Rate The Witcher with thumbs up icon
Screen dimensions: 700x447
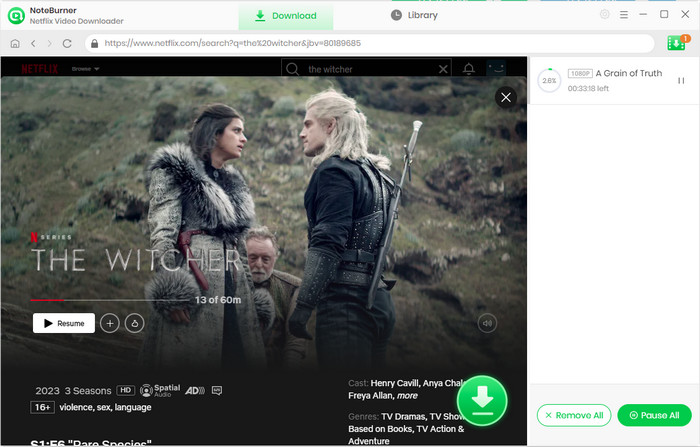click(x=134, y=323)
